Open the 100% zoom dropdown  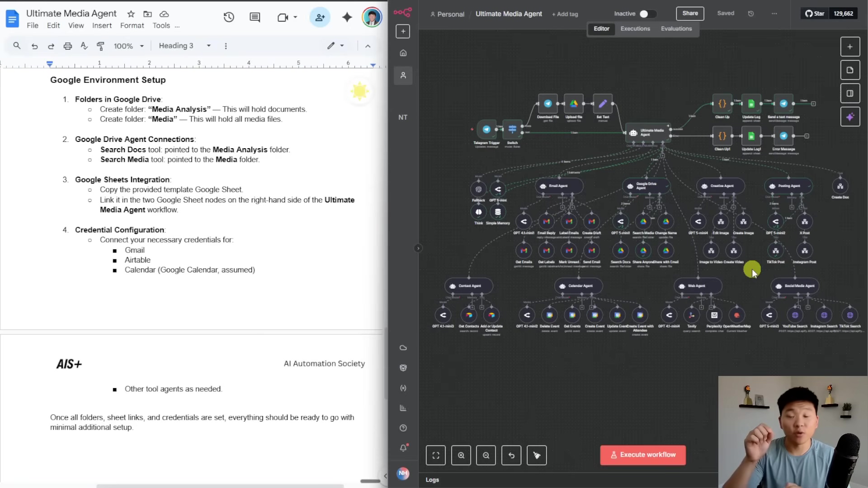128,46
